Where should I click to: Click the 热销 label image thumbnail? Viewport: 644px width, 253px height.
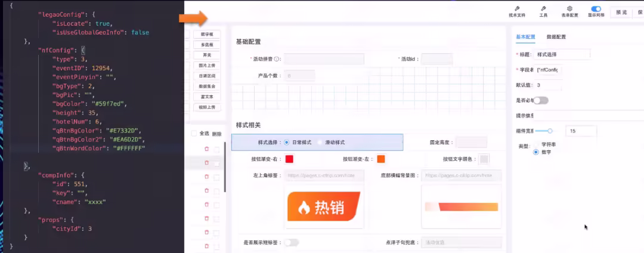coord(324,206)
